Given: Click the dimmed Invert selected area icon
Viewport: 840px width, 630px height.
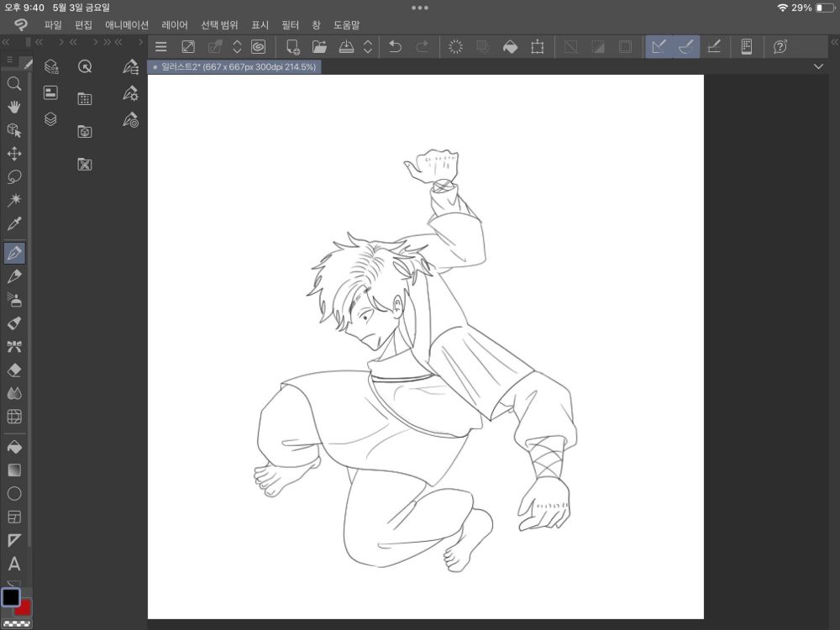Looking at the screenshot, I should 598,46.
